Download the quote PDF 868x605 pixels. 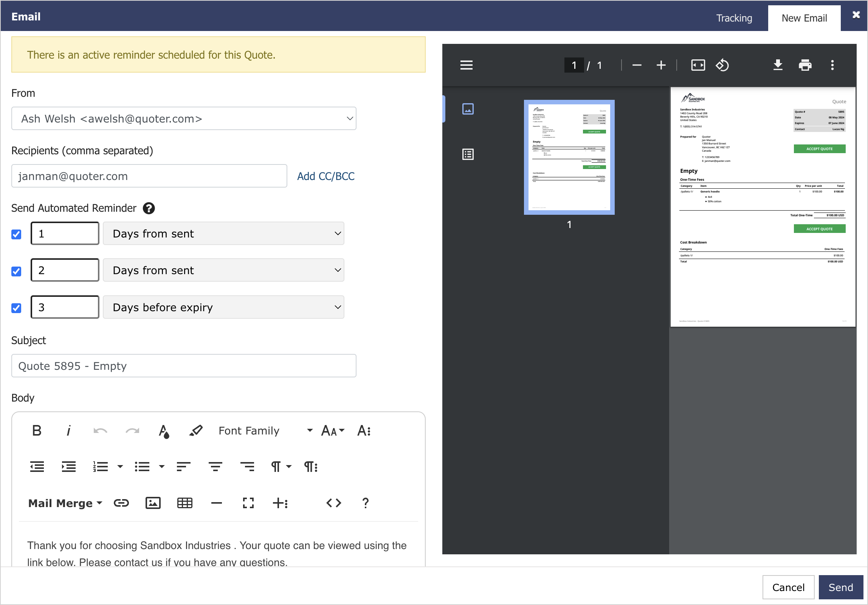coord(778,65)
